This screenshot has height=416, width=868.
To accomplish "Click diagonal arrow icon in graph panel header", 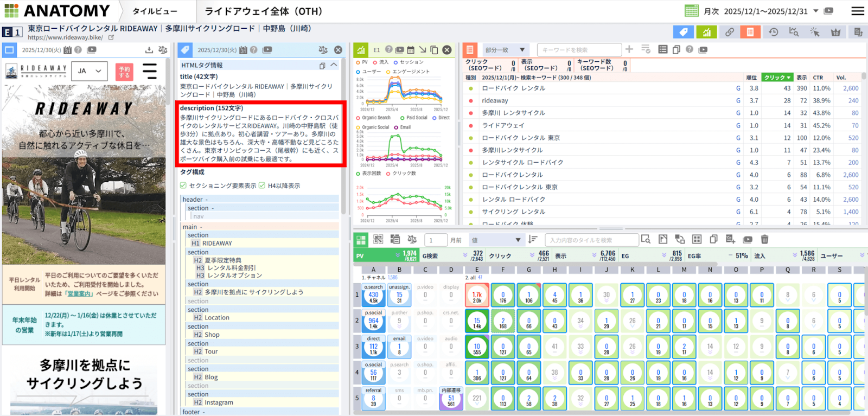I will point(423,50).
